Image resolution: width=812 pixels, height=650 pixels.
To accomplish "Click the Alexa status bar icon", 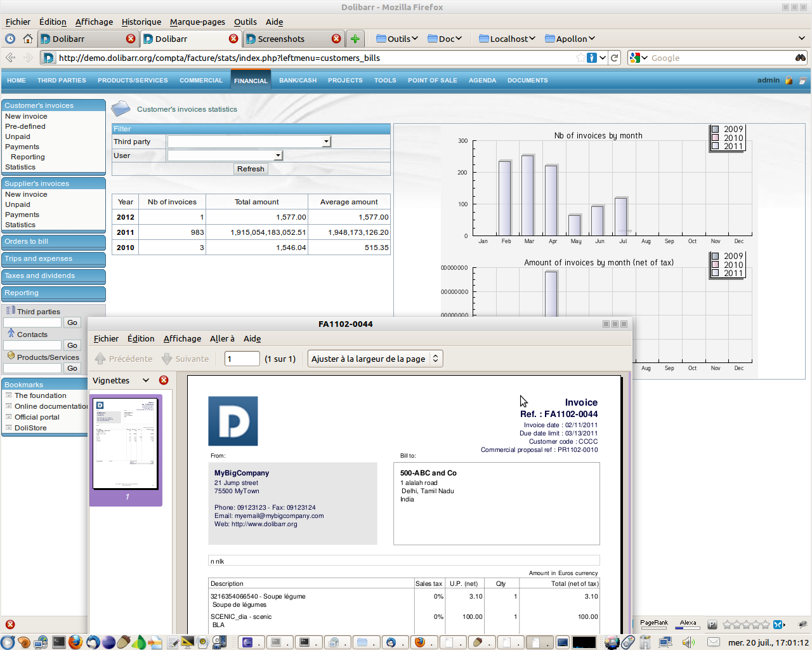I will [x=688, y=624].
